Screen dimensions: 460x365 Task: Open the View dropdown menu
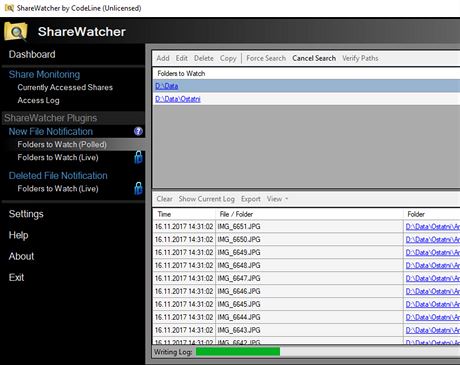tap(277, 199)
